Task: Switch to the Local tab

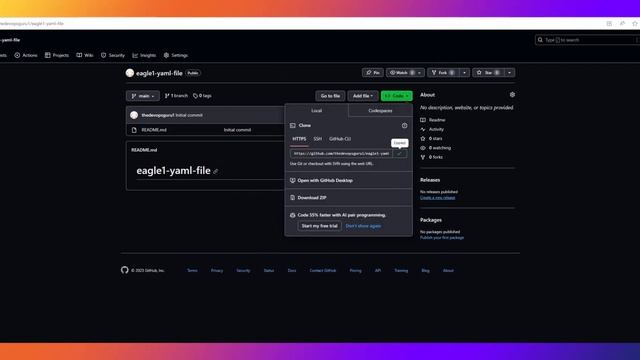Action: (x=316, y=111)
